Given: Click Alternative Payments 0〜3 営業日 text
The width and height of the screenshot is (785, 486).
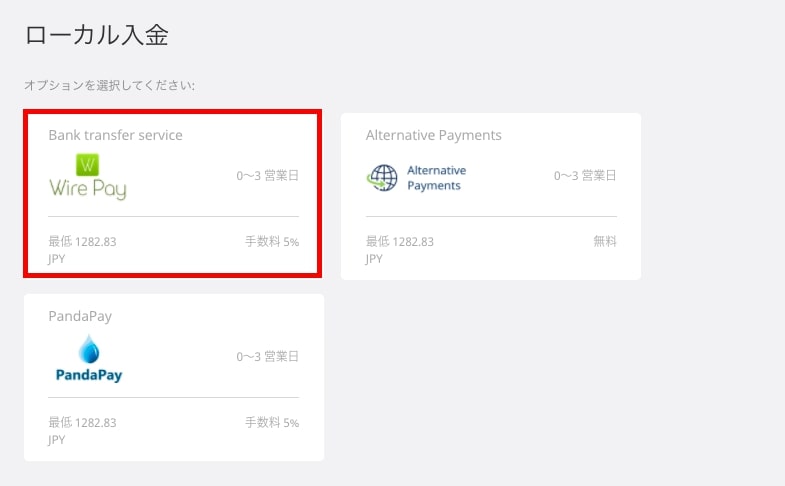Looking at the screenshot, I should pyautogui.click(x=585, y=176).
